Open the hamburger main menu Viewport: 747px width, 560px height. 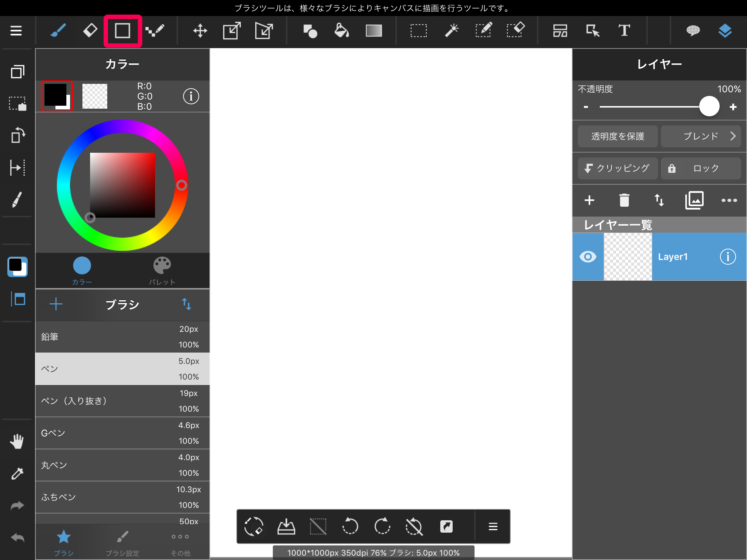pyautogui.click(x=16, y=31)
